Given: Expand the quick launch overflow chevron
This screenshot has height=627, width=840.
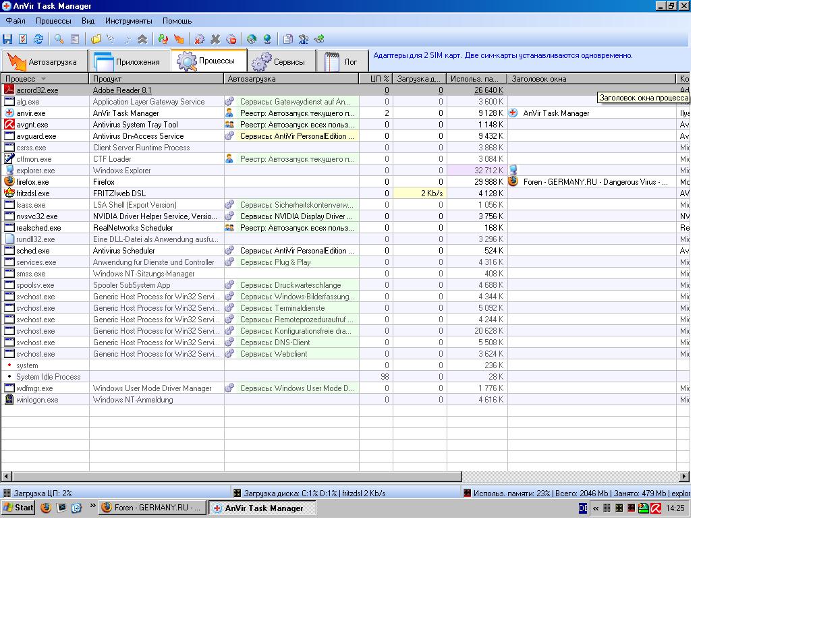Looking at the screenshot, I should [x=93, y=506].
